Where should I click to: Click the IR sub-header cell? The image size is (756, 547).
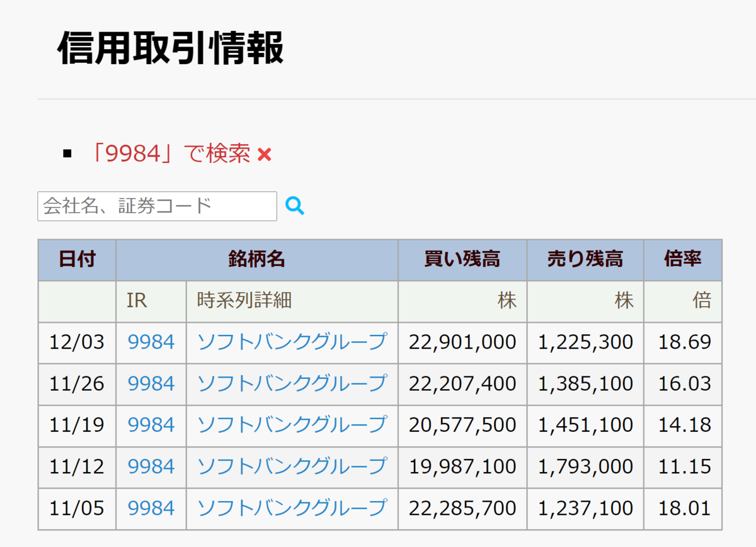[151, 301]
